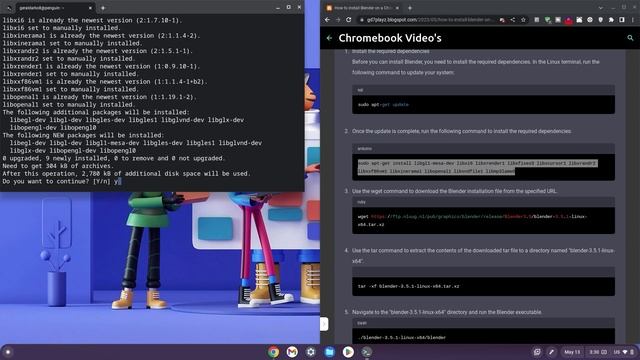The image size is (640, 360).
Task: Open Terminal from the shelf
Action: 367,352
